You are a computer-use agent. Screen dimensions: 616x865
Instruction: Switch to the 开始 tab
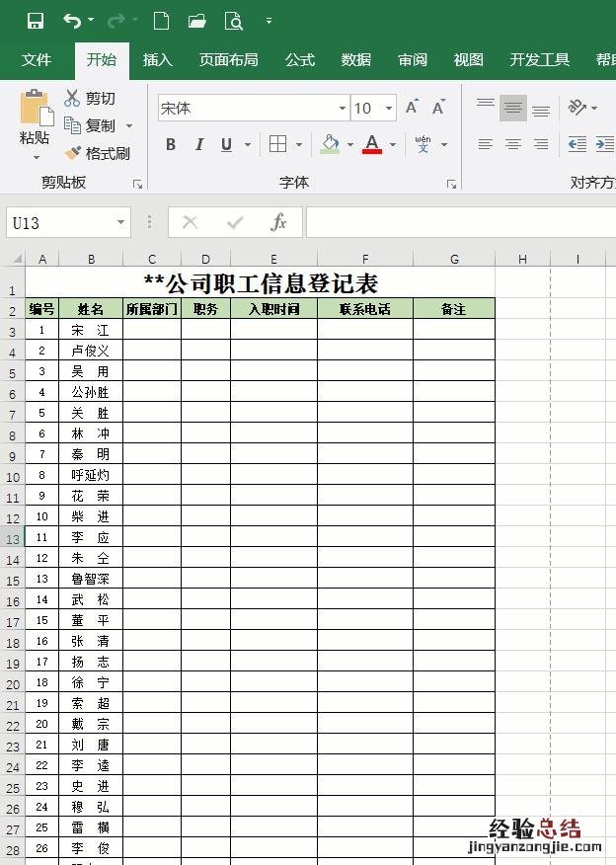point(102,59)
